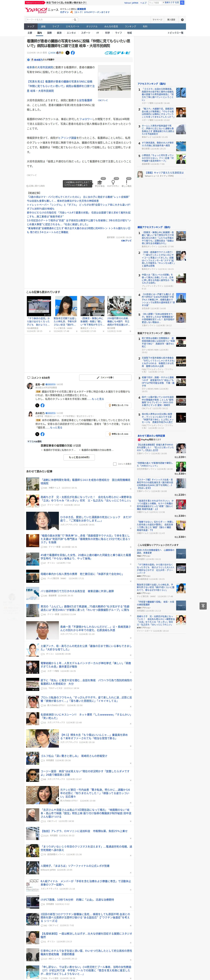Open the hospital building photo thumbnail

point(114,81)
